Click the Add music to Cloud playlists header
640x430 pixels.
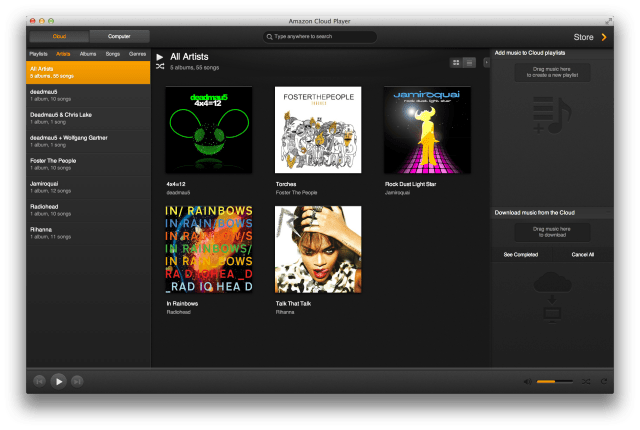[x=530, y=53]
